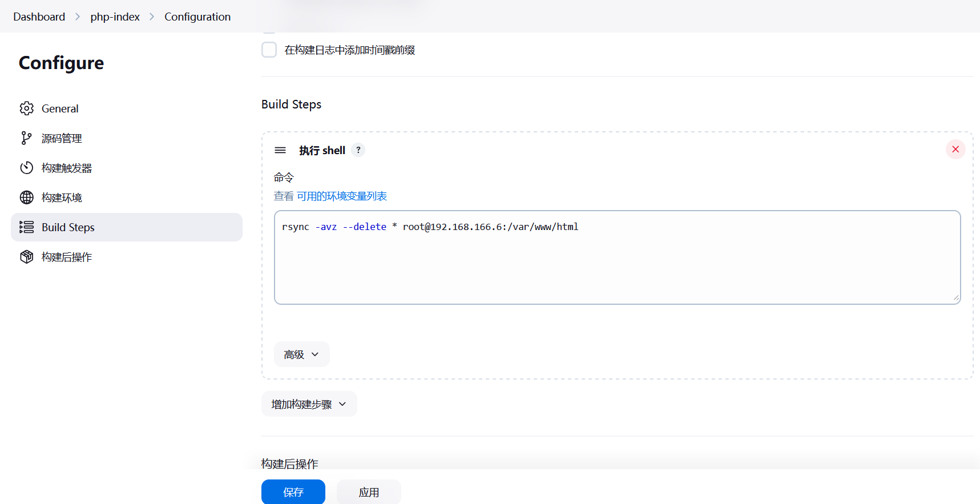Click into the shell command text area
This screenshot has width=980, height=504.
618,257
